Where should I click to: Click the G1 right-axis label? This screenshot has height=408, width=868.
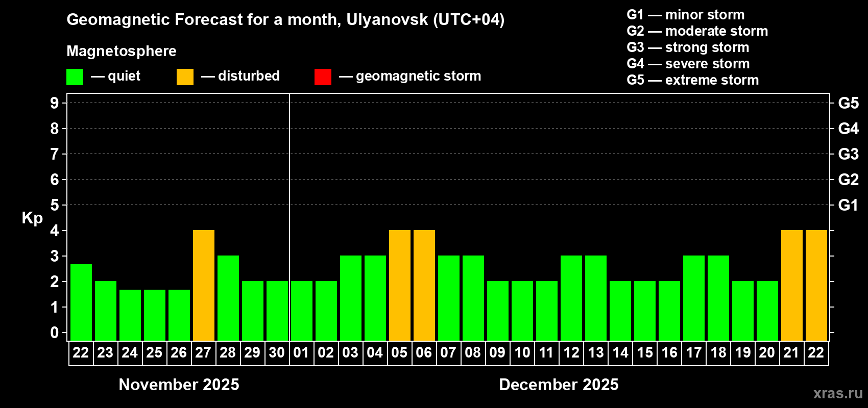849,205
